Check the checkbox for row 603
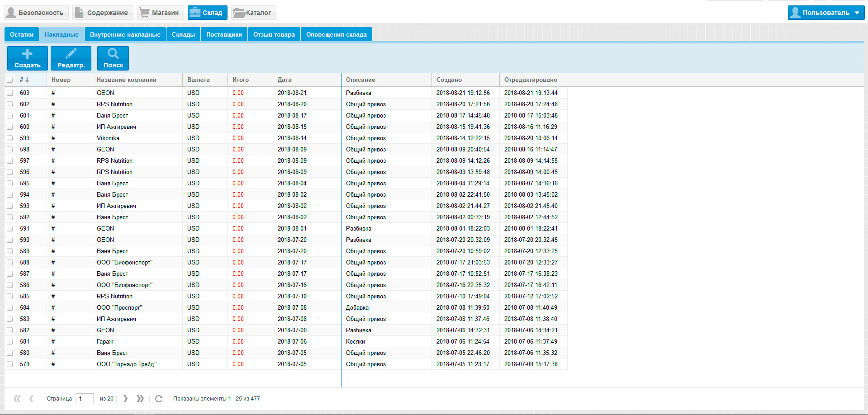868x415 pixels. tap(10, 93)
